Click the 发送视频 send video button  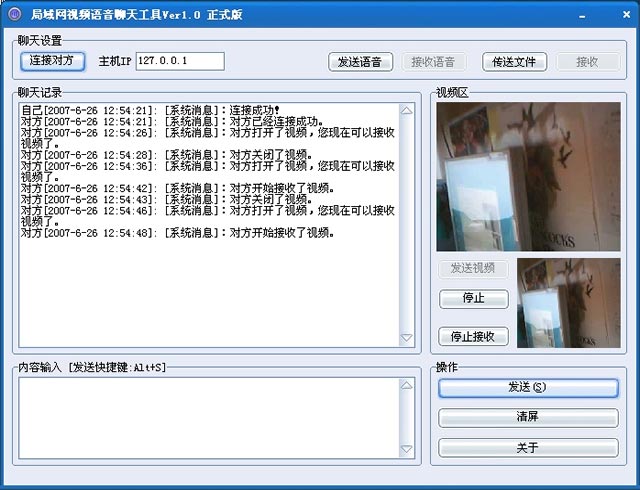[473, 269]
